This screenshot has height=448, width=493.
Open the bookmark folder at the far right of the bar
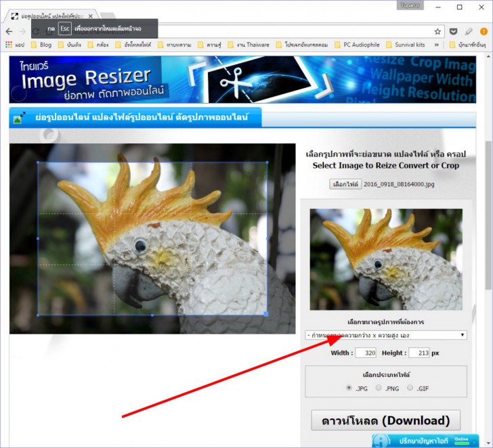click(x=467, y=45)
